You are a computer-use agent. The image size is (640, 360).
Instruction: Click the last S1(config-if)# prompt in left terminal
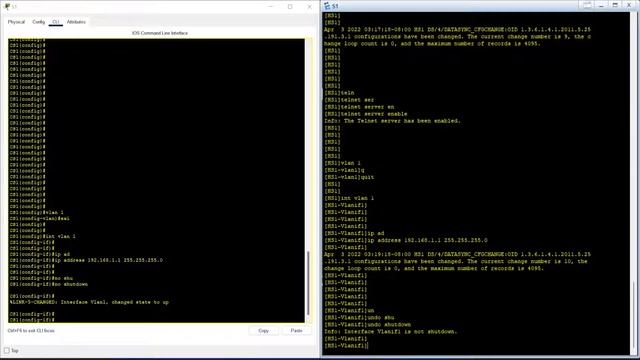coord(32,320)
